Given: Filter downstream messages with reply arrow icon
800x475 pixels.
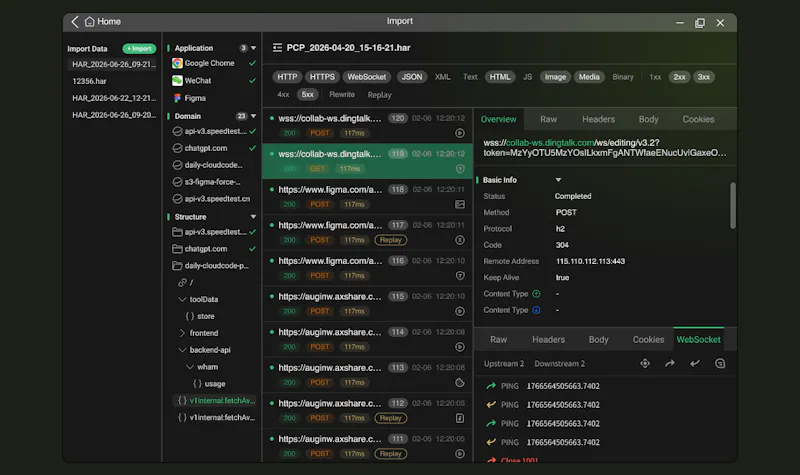Looking at the screenshot, I should [694, 363].
